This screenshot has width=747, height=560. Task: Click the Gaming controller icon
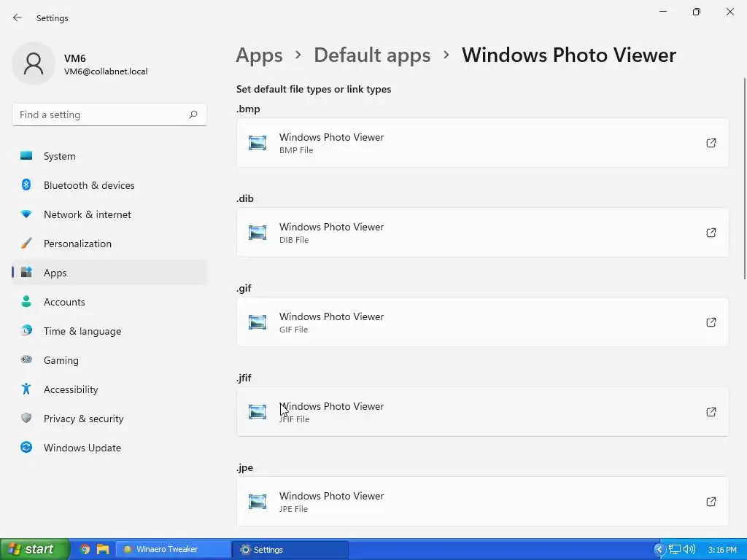point(26,359)
